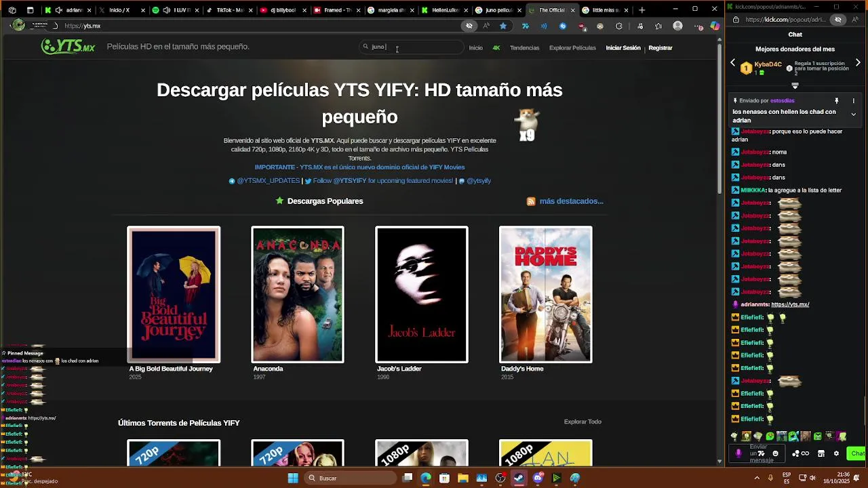This screenshot has width=868, height=488.
Task: Open the @ytsyify link
Action: point(475,181)
